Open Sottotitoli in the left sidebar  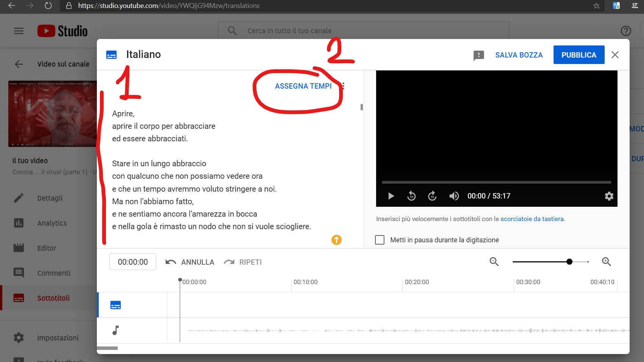(53, 298)
